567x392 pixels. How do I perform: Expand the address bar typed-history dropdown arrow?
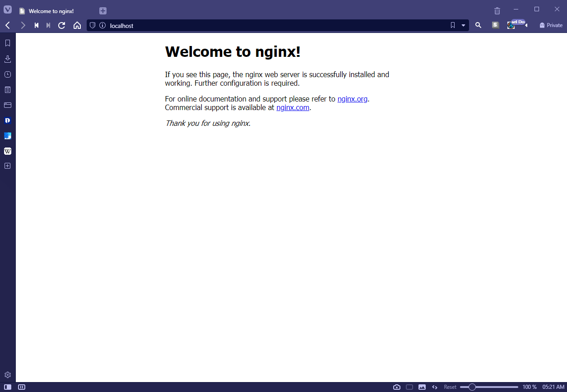(463, 26)
